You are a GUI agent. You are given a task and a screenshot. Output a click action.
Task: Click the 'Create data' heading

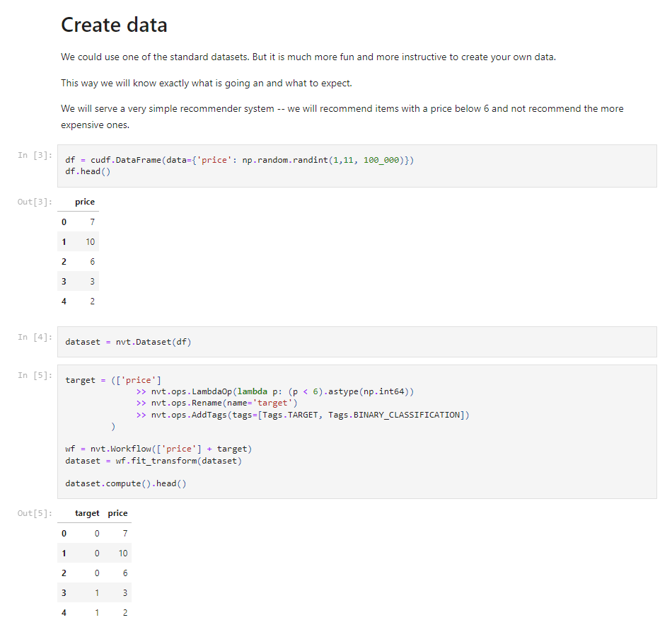point(114,25)
